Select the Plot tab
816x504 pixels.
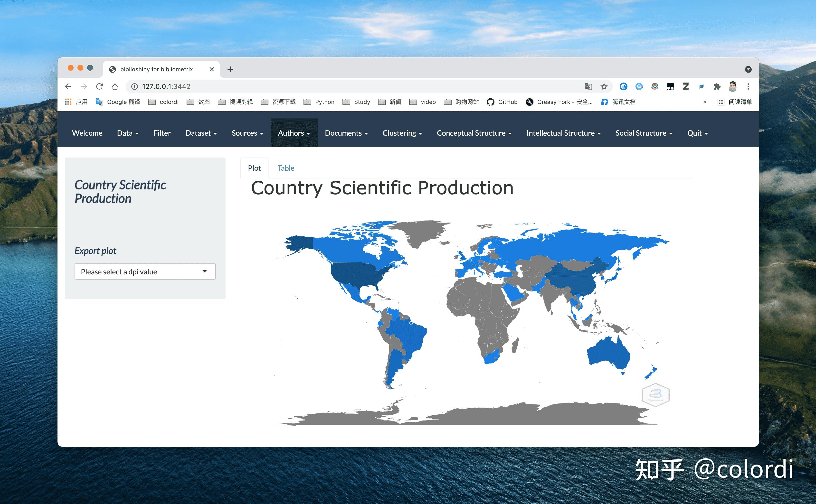254,168
